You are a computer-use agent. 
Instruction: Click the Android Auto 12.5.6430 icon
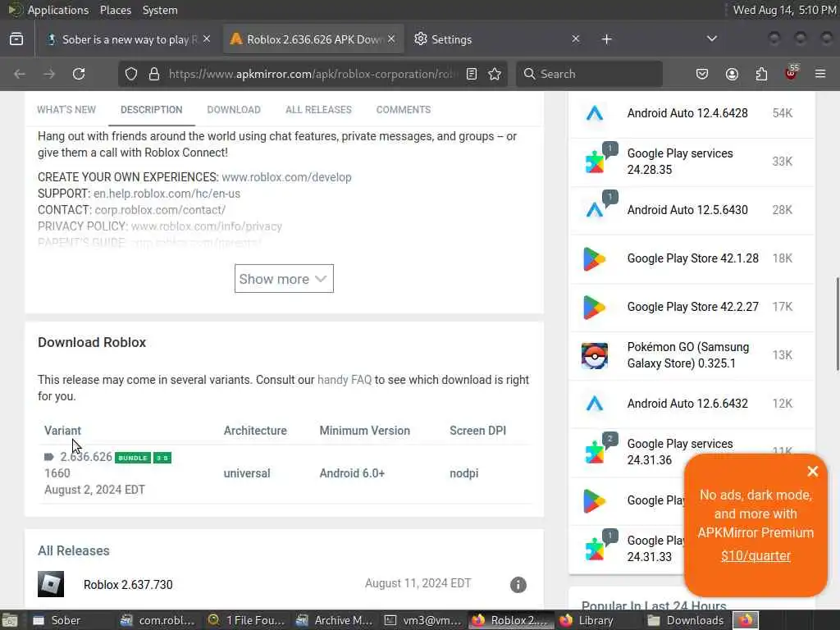click(x=595, y=209)
